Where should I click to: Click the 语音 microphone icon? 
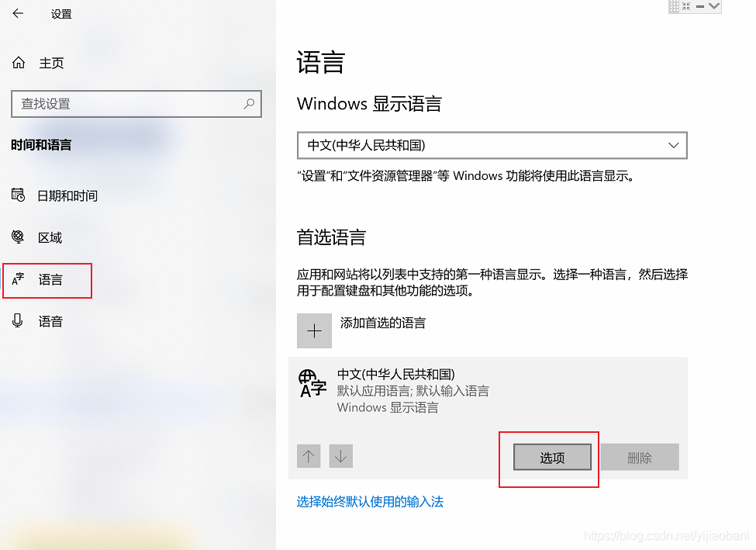tap(17, 321)
